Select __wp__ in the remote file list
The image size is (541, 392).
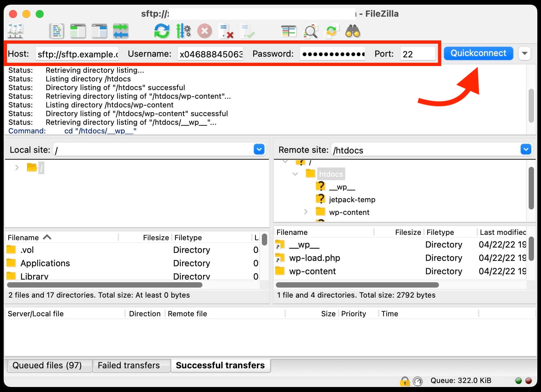click(x=400, y=245)
